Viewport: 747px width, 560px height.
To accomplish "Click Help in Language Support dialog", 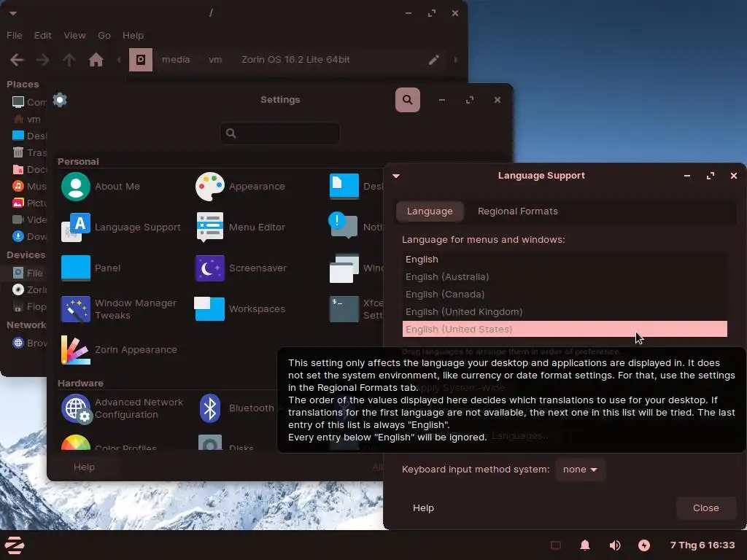I will click(423, 508).
